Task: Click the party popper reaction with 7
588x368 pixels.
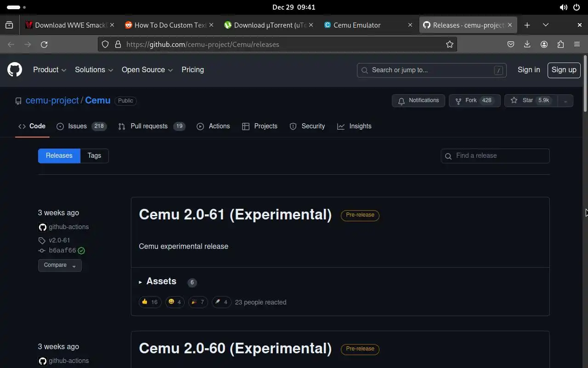Action: point(198,302)
